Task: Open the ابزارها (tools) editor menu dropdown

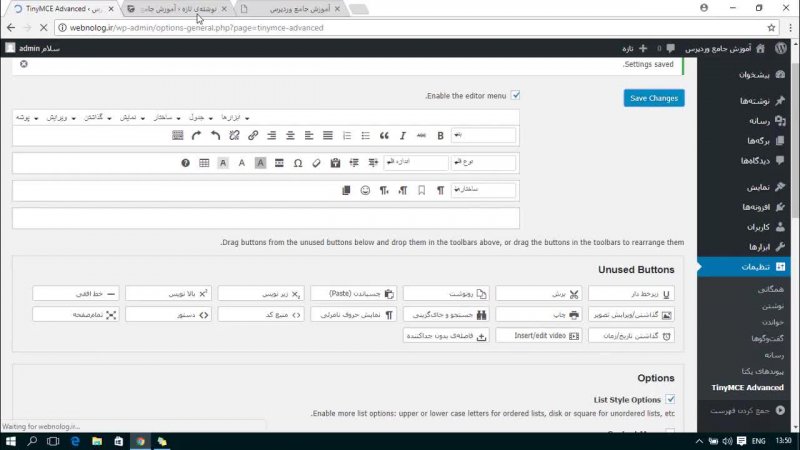Action: pos(235,117)
